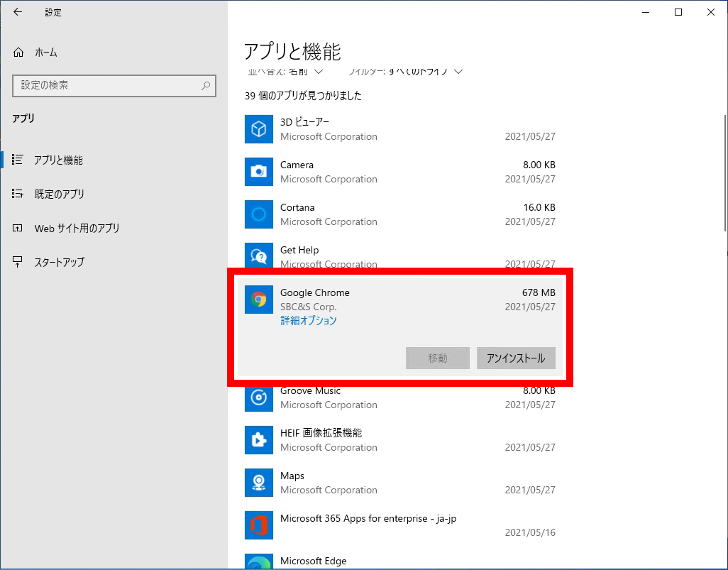
Task: Go to スタートアップ settings
Action: [x=60, y=262]
